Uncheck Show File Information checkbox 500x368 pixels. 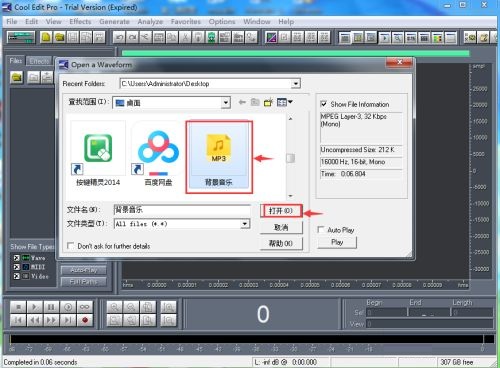[x=323, y=104]
